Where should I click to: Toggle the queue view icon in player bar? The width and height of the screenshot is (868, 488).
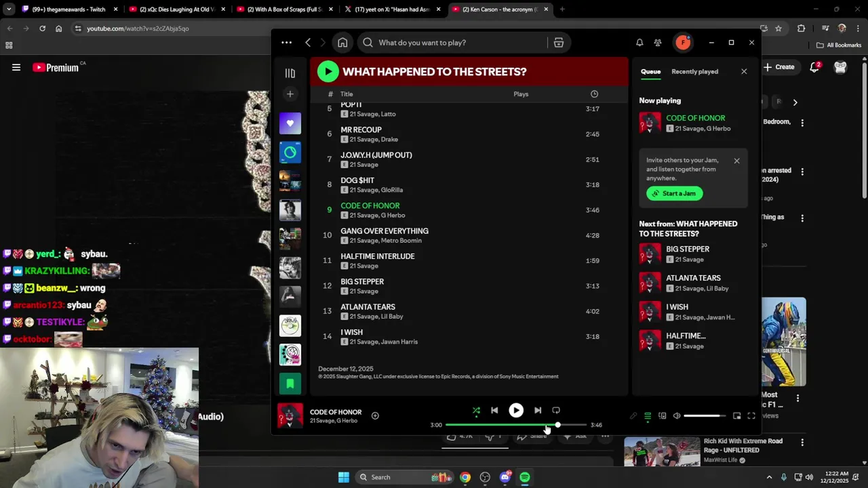click(648, 416)
